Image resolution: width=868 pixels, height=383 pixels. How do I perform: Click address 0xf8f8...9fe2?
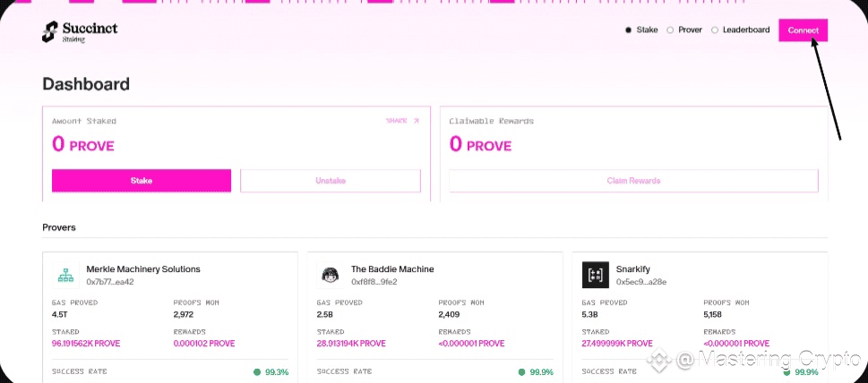coord(374,282)
